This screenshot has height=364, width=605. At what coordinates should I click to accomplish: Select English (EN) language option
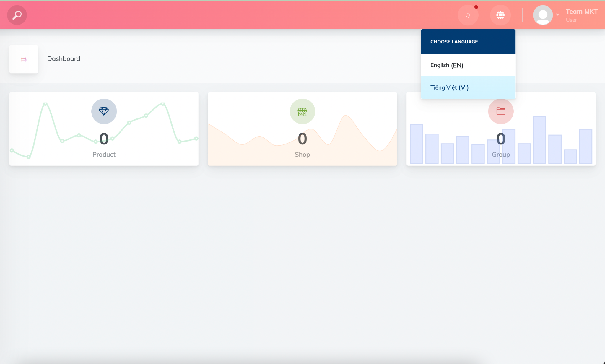click(447, 65)
